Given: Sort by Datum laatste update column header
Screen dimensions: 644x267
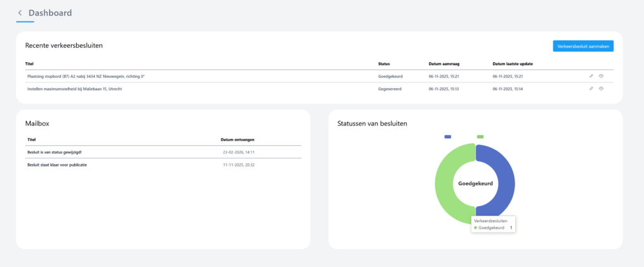Looking at the screenshot, I should 513,64.
